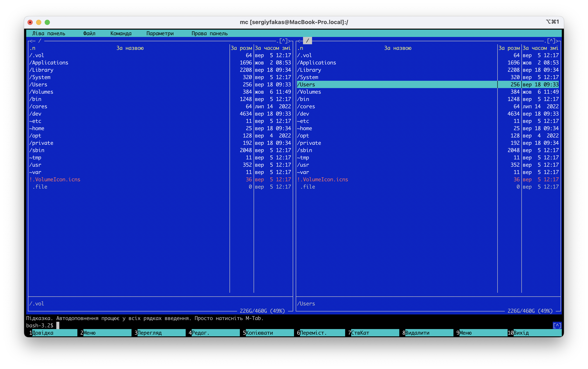Click left panel back-history arrow <
Screen dimensions: 588x369
click(31, 41)
